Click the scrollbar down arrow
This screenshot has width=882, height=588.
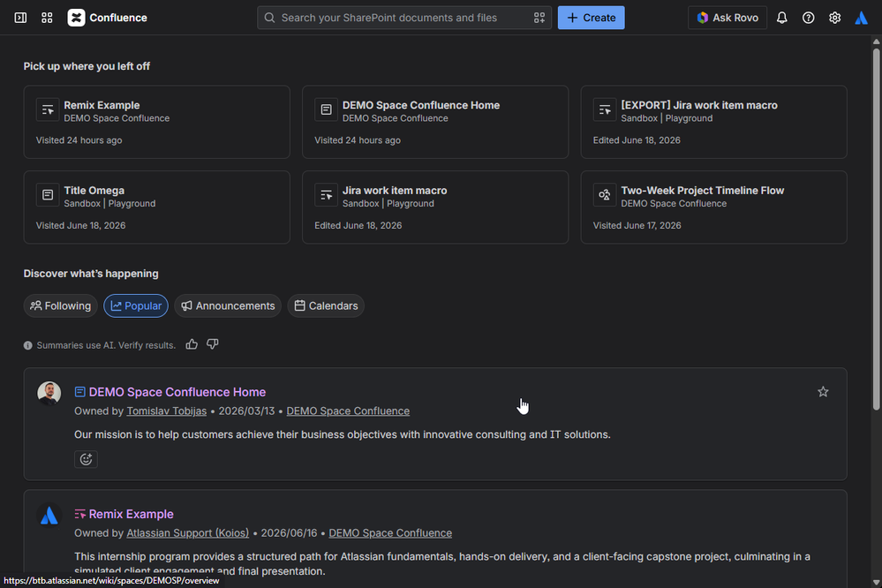point(876,583)
